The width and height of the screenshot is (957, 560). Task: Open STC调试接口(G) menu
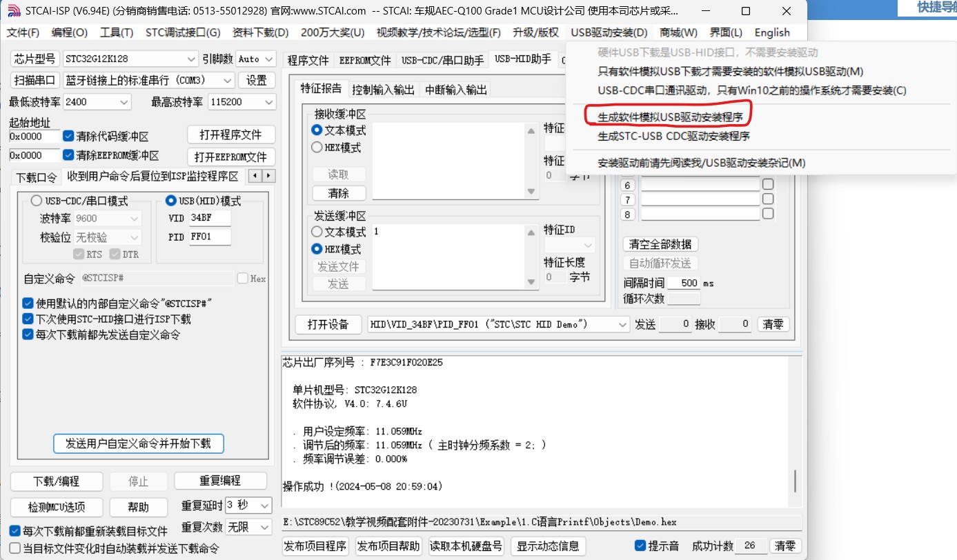[x=183, y=32]
